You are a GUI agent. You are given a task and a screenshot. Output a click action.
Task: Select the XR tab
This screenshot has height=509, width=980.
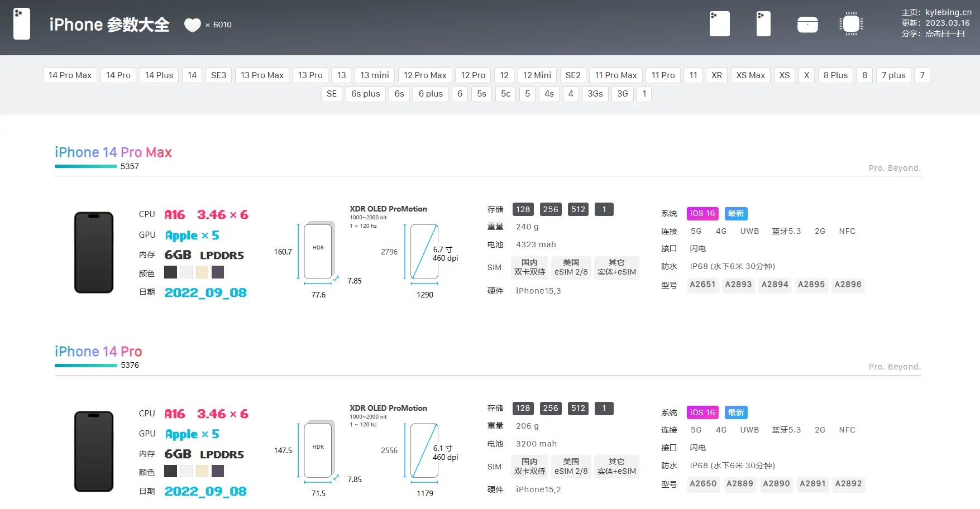(x=716, y=75)
